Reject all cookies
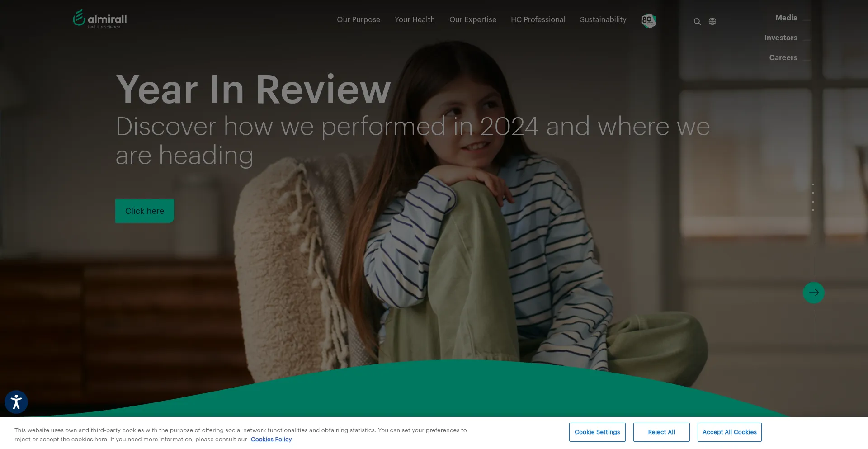 coord(661,432)
